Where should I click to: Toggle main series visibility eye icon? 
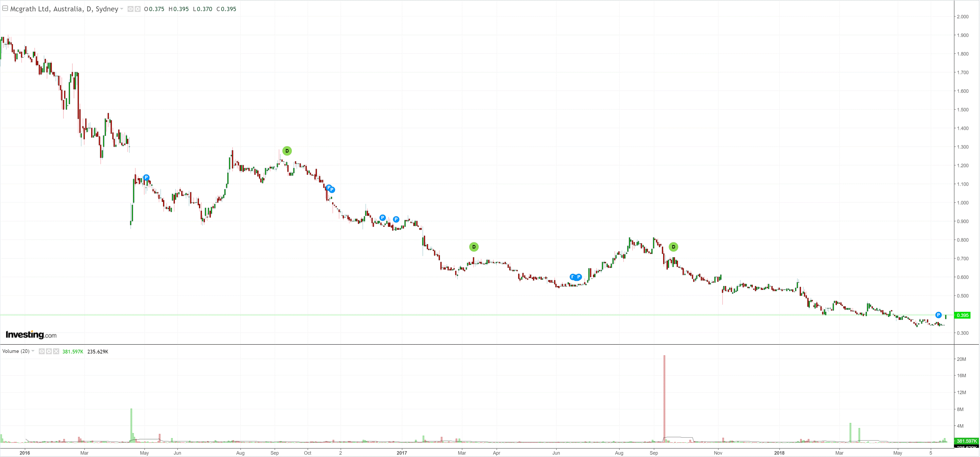click(131, 9)
